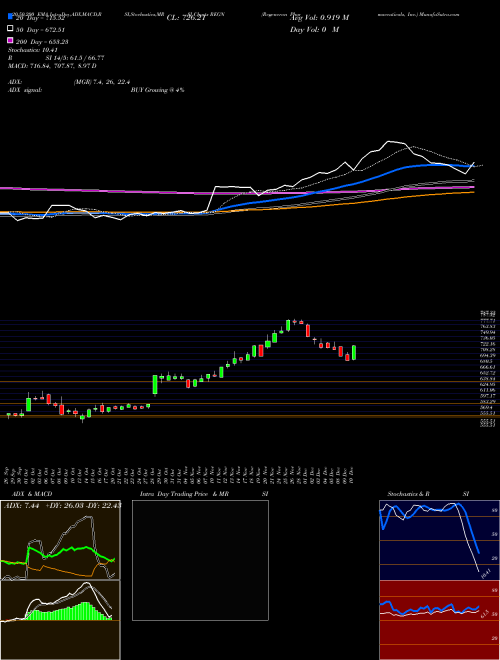Screen dimensions: 500x660
Task: Select the '200 Day = 658.23' legend text
Action: click(x=43, y=42)
